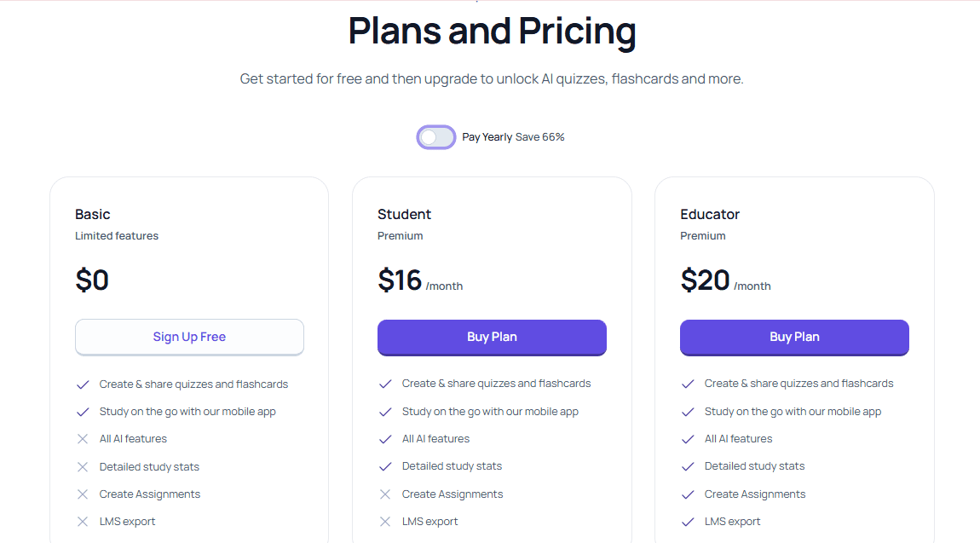Click the checkmark next to "Detailed study stats" under Student
This screenshot has height=543, width=980.
coord(385,466)
